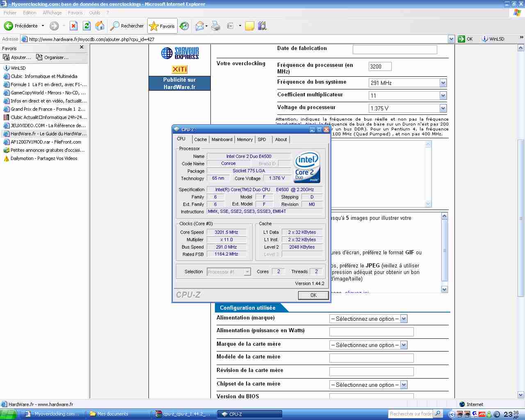Image resolution: width=525 pixels, height=420 pixels.
Task: Open the Alimentation (marque) dropdown
Action: point(368,319)
